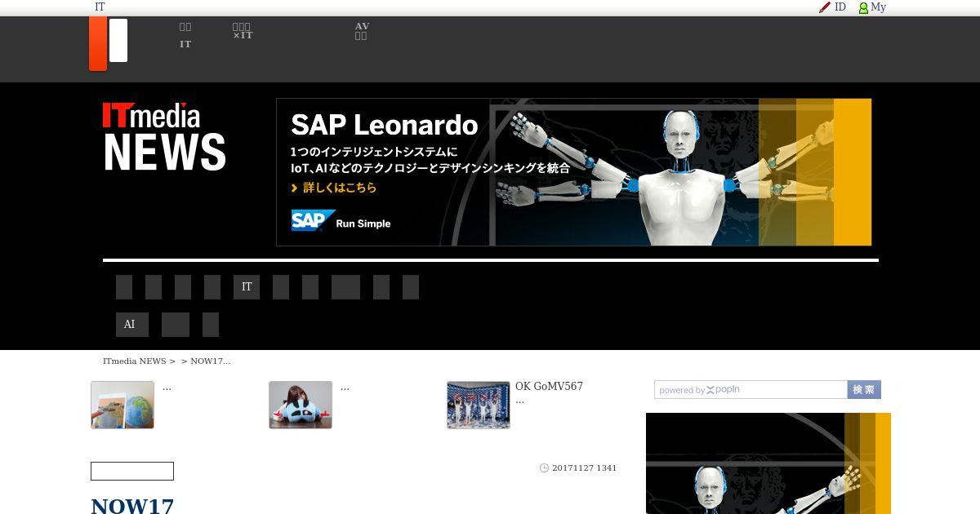Image resolution: width=980 pixels, height=514 pixels.
Task: Click the SAP logo in banner
Action: [x=314, y=220]
